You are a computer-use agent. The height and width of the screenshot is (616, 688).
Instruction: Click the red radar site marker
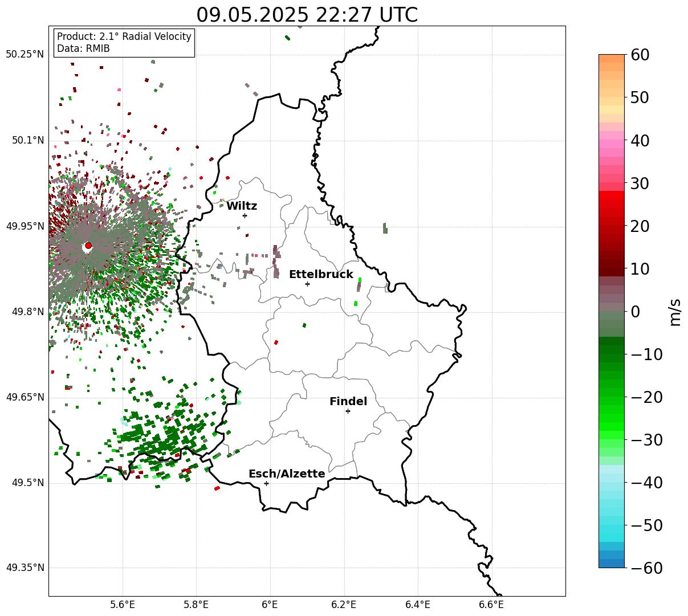pyautogui.click(x=88, y=246)
